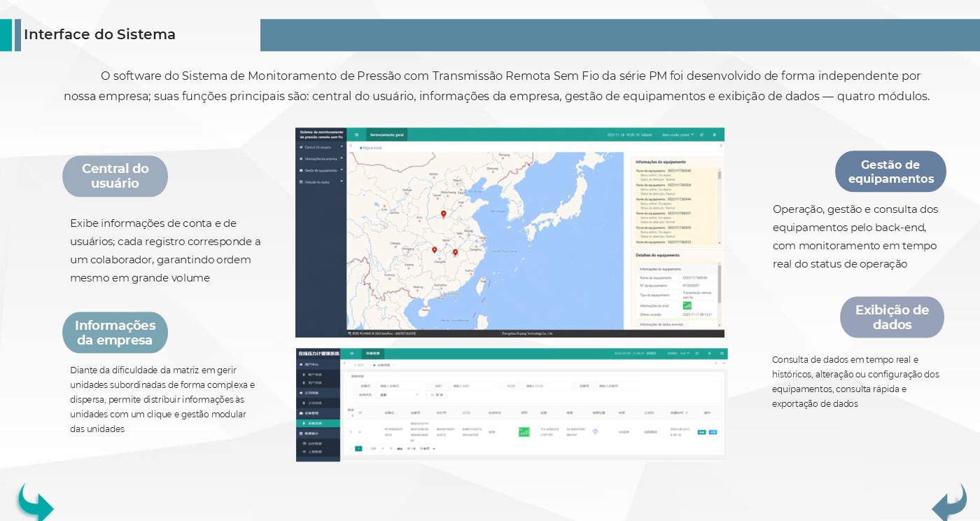This screenshot has width=980, height=521.
Task: Click the hamburger menu in map screenshot
Action: tap(356, 134)
